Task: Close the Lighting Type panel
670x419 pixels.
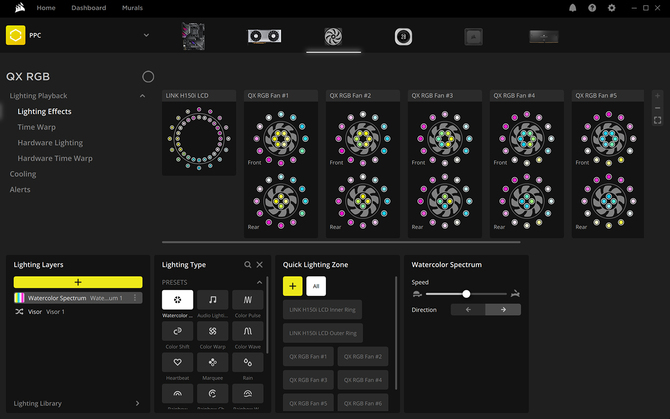Action: tap(259, 265)
